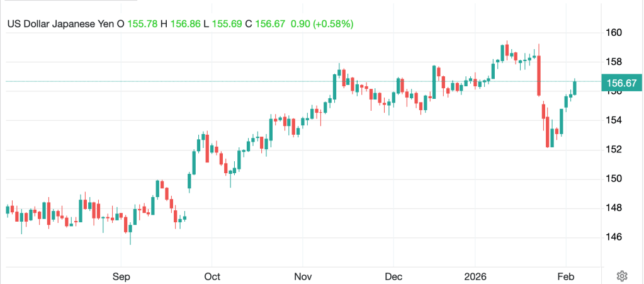Click the 150 price axis label
This screenshot has height=284, width=644.
614,179
